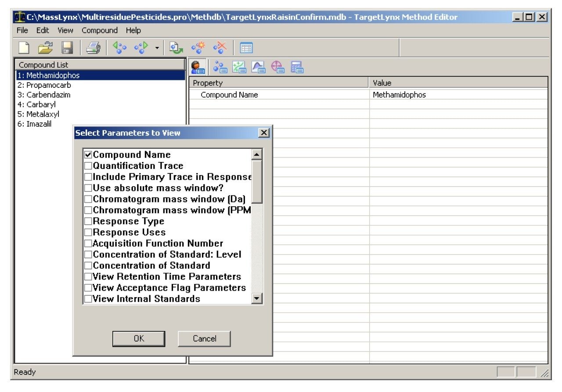
Task: Click the import compound icon with green arrow
Action: pyautogui.click(x=176, y=48)
